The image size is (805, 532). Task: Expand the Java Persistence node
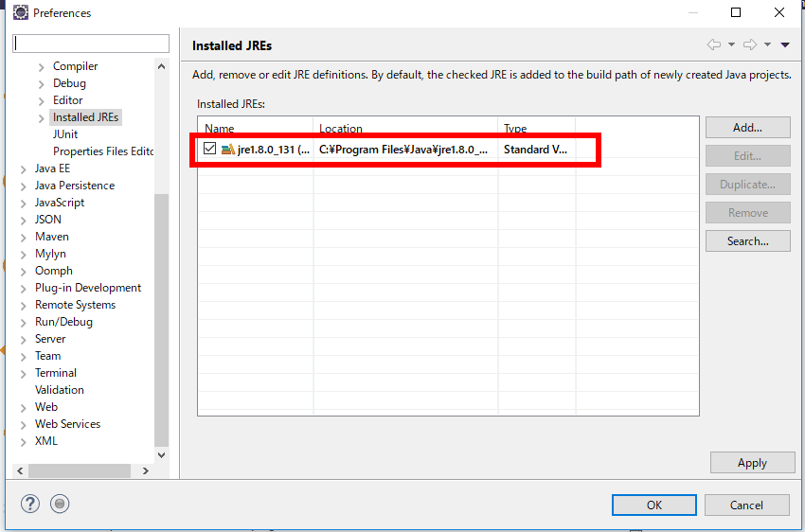pyautogui.click(x=23, y=186)
